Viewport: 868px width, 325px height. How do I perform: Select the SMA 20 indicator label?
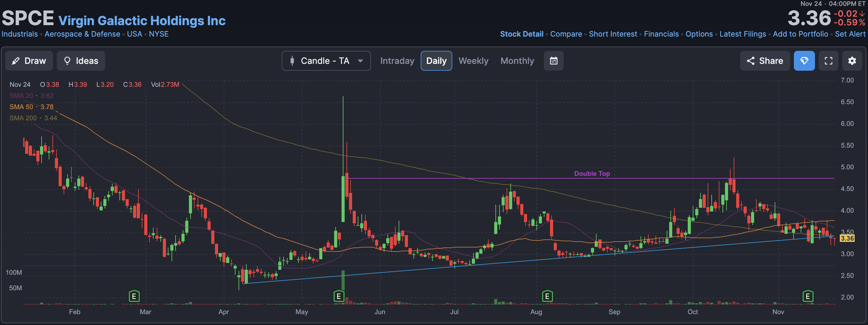[31, 96]
